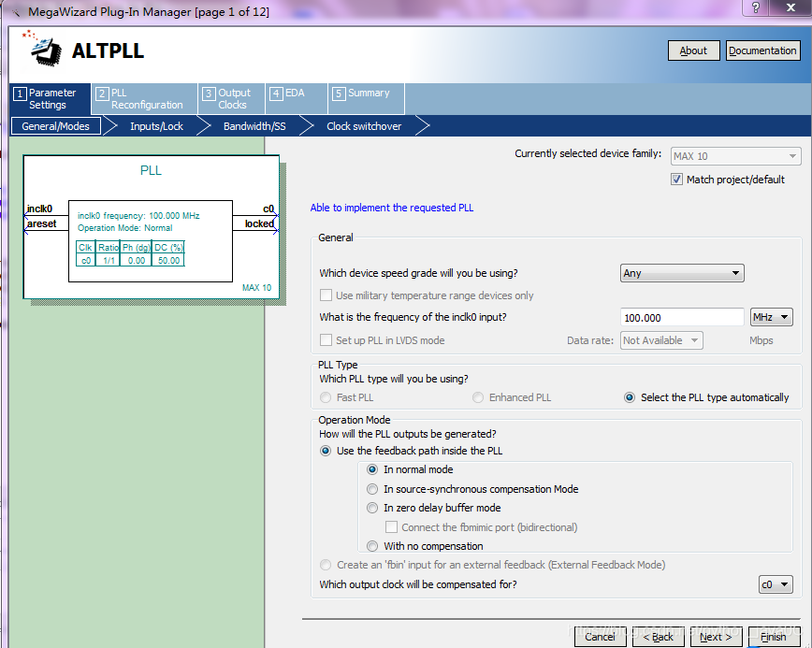Image resolution: width=812 pixels, height=648 pixels.
Task: Toggle Connect the fbmimic port checkbox
Action: click(x=391, y=527)
